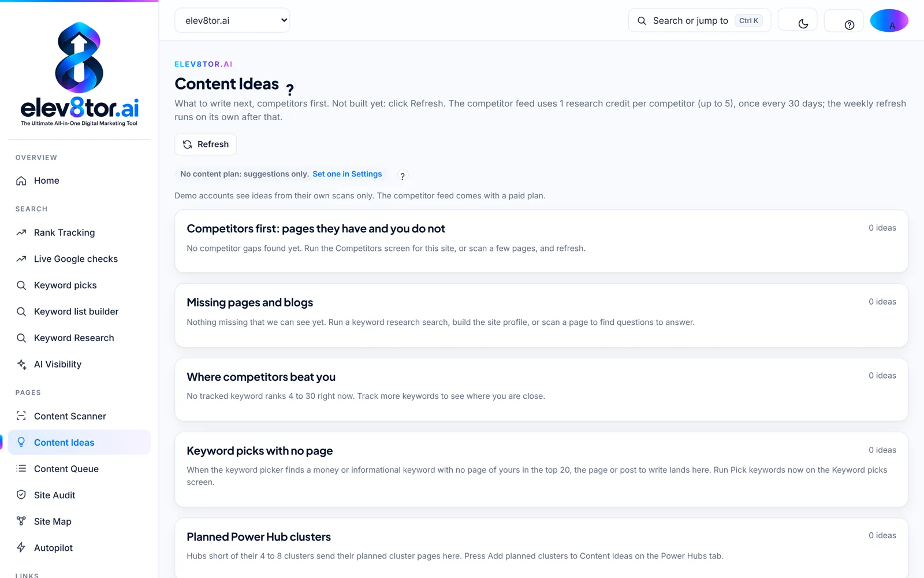Screen dimensions: 924x578
Task: Open Site Audit page
Action: [x=79, y=495]
